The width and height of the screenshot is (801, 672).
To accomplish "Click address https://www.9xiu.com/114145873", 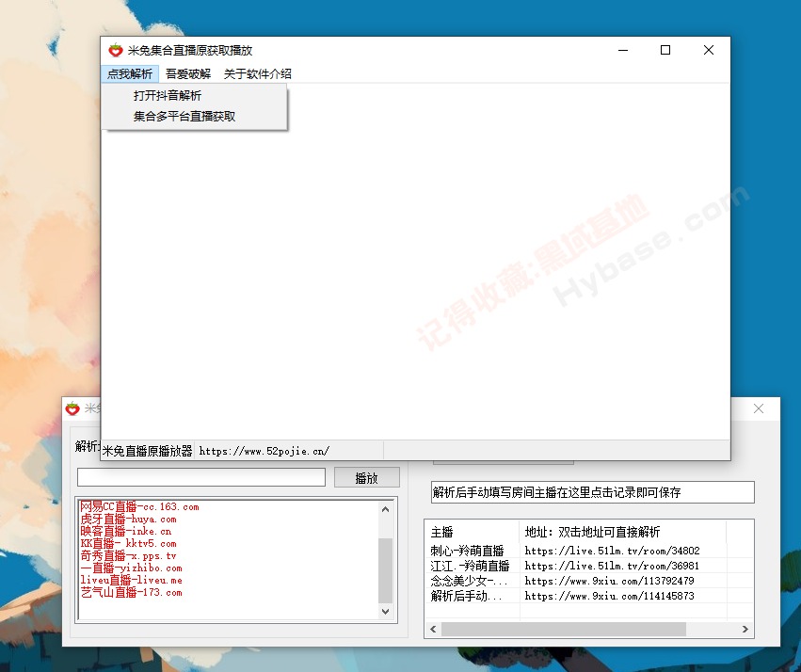I will pyautogui.click(x=609, y=596).
